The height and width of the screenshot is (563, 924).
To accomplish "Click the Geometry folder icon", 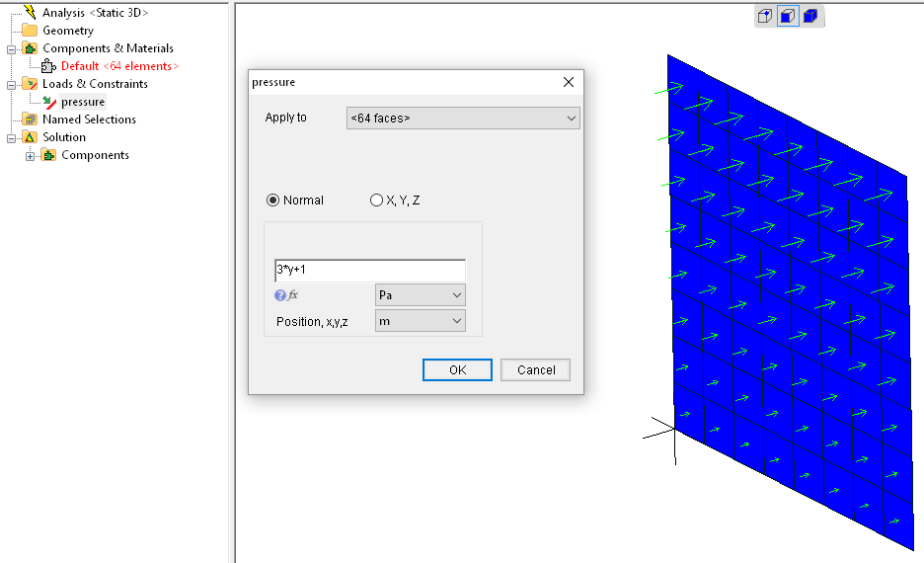I will pyautogui.click(x=30, y=30).
